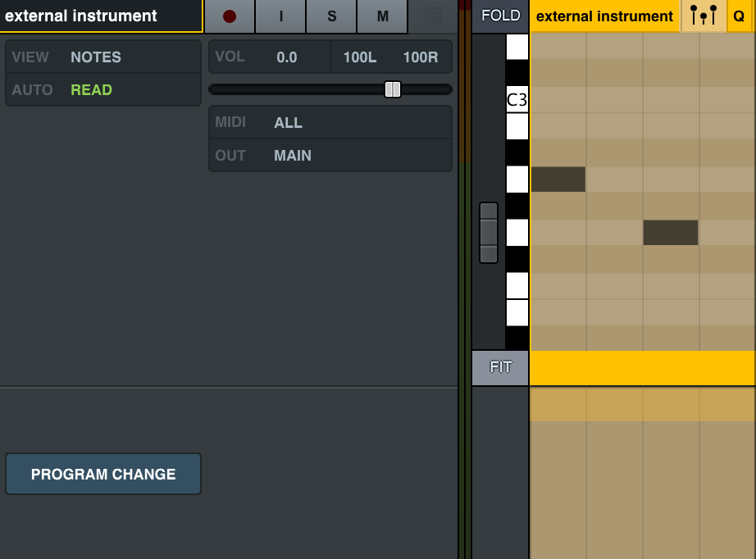Click the Q quantize button
The height and width of the screenshot is (559, 756).
click(739, 16)
